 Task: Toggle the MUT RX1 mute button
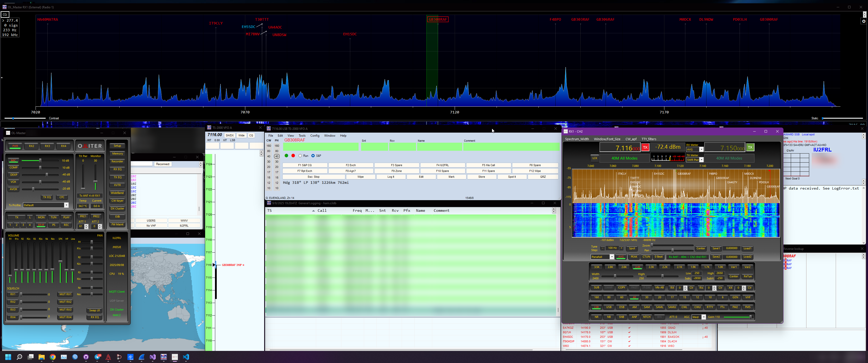[65, 294]
